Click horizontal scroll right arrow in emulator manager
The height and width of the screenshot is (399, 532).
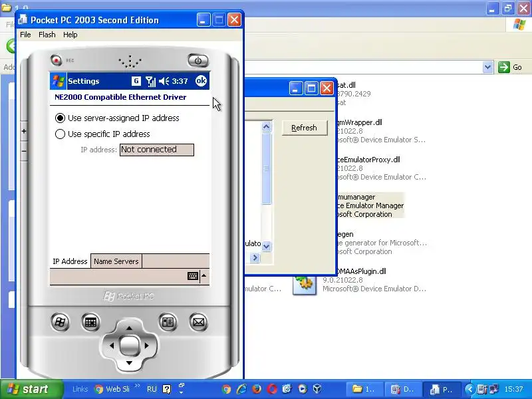click(255, 258)
